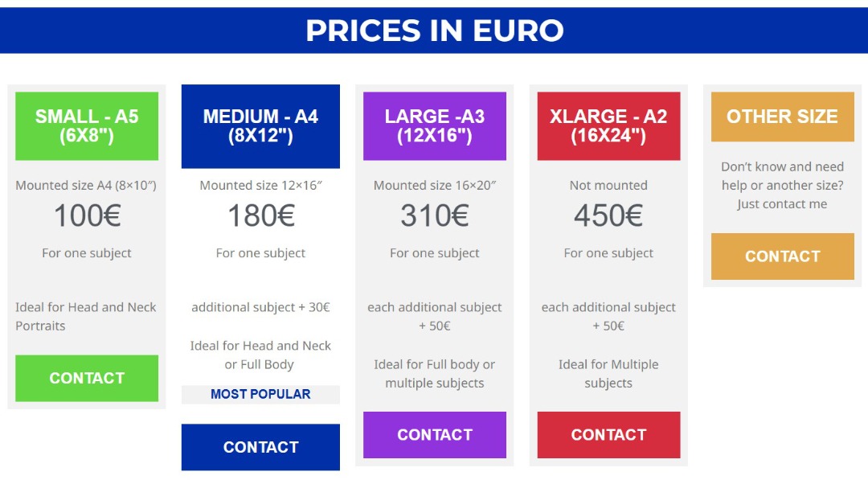Click the Just contact me text

[782, 203]
